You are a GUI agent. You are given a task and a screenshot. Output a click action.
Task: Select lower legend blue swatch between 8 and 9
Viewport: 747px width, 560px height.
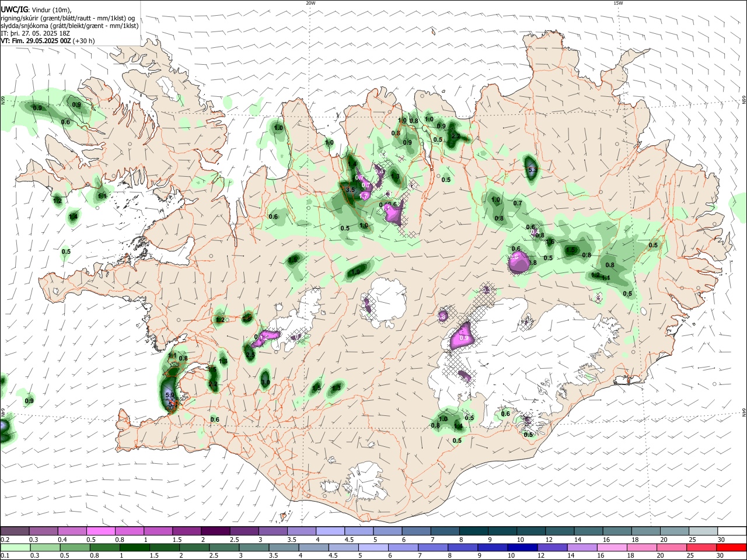coord(464,548)
